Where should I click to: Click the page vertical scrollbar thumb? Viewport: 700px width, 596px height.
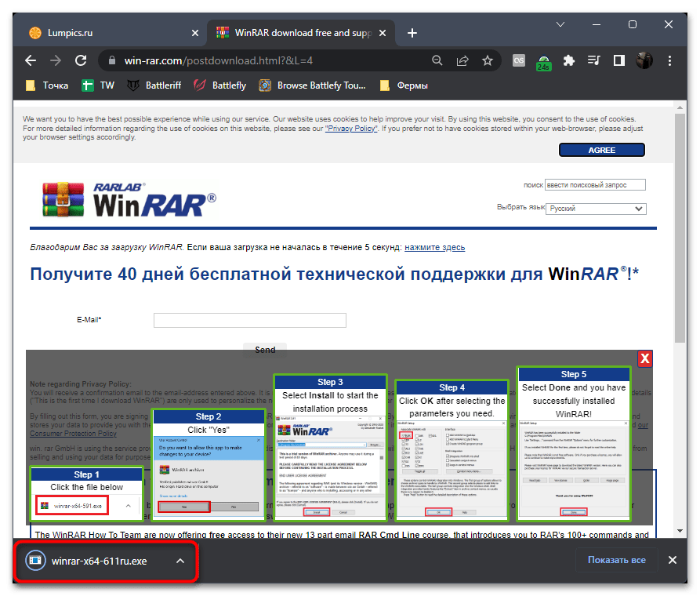(x=680, y=228)
